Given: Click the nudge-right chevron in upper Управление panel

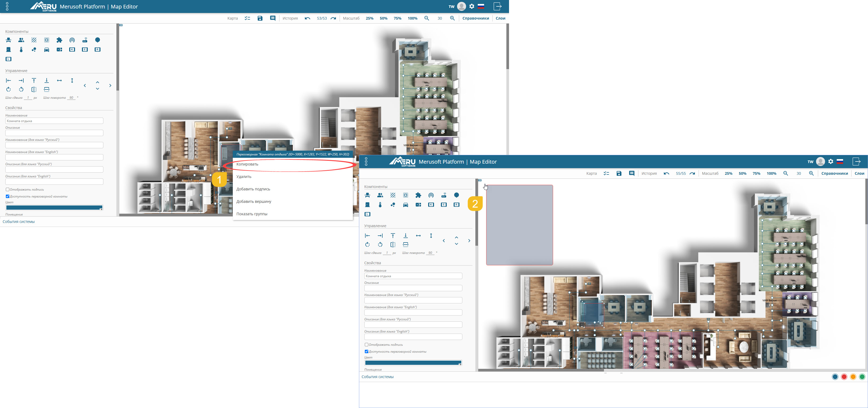Looking at the screenshot, I should pos(110,86).
